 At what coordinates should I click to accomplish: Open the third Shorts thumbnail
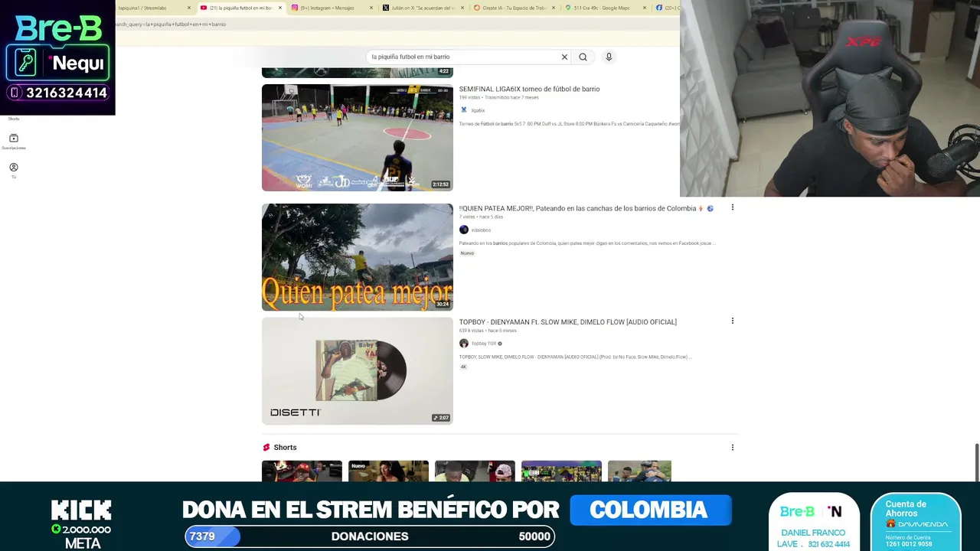(475, 471)
